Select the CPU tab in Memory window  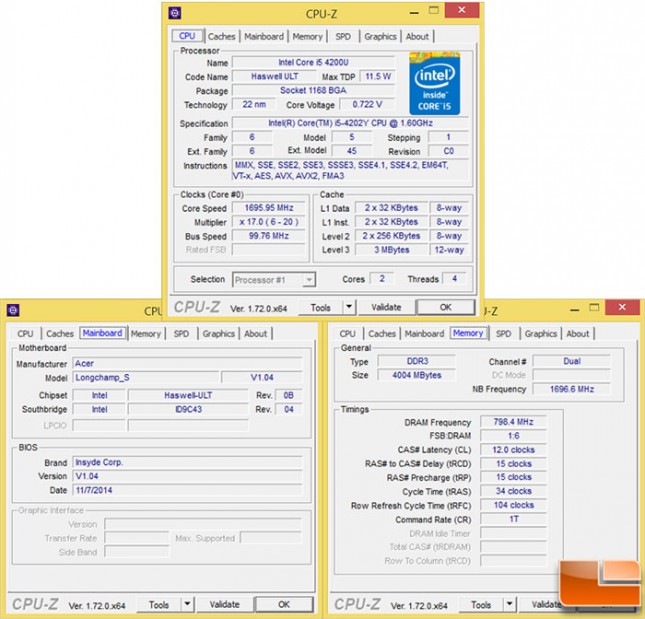(x=347, y=334)
